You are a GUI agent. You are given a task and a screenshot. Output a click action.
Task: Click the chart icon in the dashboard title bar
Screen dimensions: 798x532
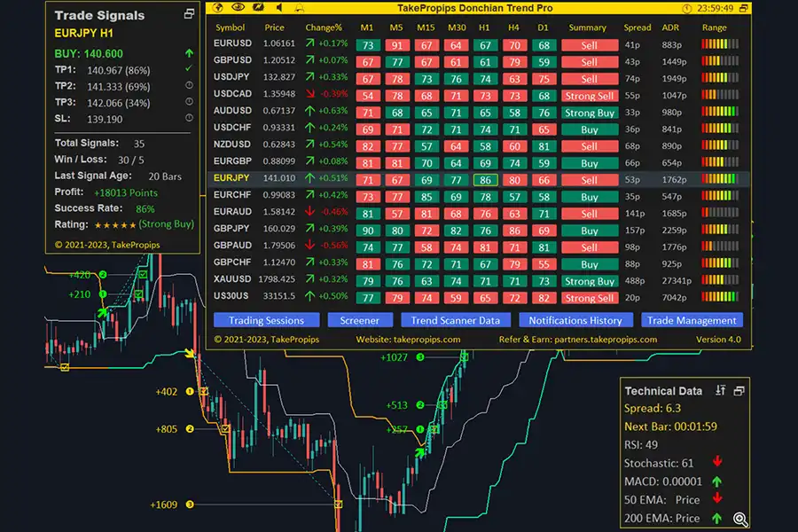[x=259, y=8]
